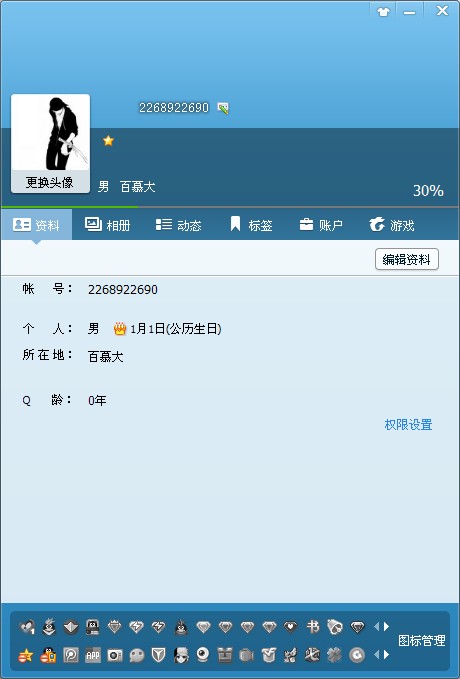Switch to the 相册 tab

pyautogui.click(x=108, y=225)
